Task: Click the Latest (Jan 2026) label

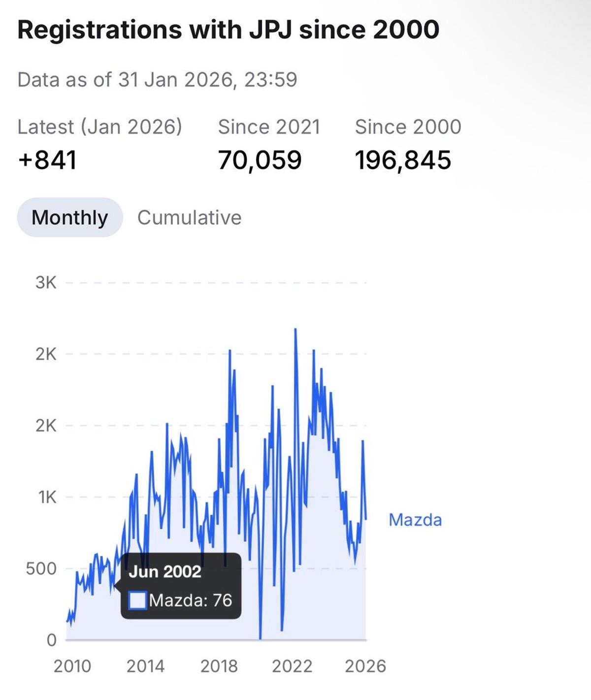Action: click(99, 127)
